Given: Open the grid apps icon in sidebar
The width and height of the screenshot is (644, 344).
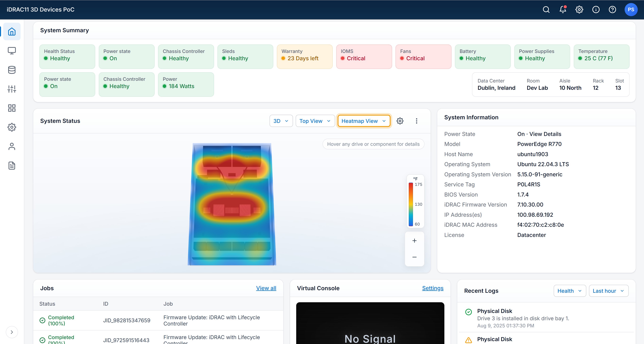Looking at the screenshot, I should (x=12, y=108).
